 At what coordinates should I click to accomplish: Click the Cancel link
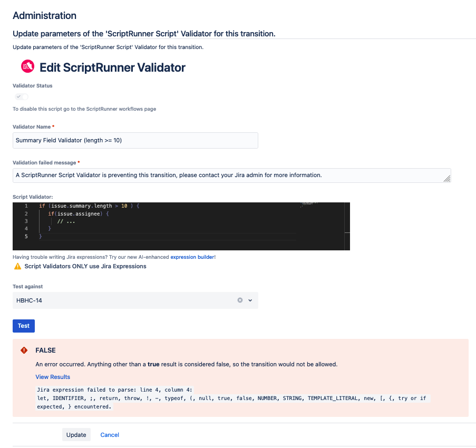pos(110,435)
